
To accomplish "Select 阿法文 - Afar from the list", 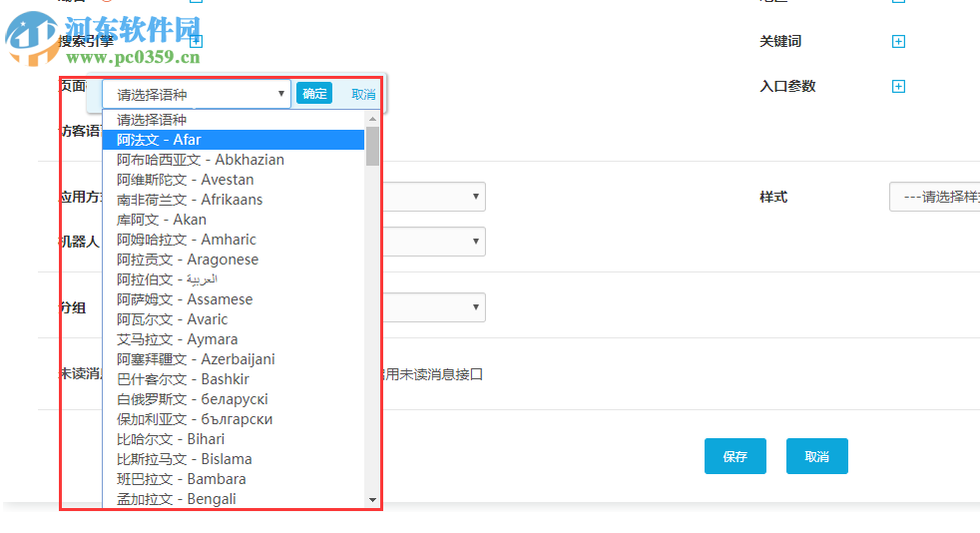I will point(234,140).
